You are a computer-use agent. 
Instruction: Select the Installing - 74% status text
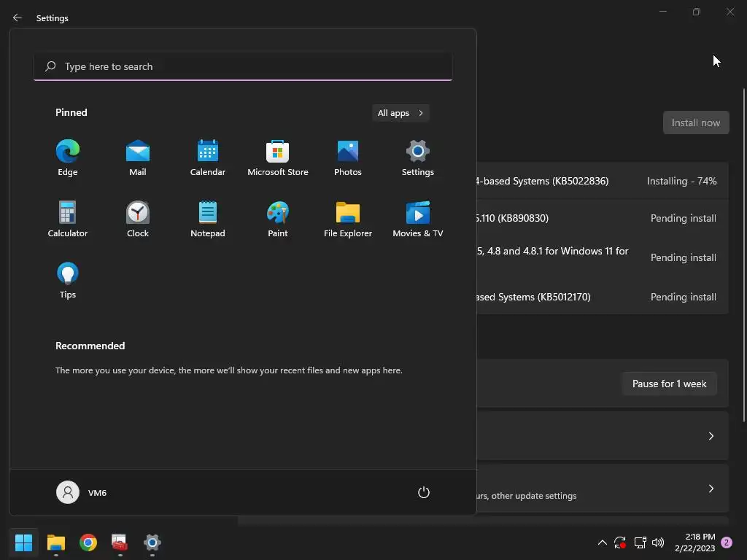[x=681, y=181]
